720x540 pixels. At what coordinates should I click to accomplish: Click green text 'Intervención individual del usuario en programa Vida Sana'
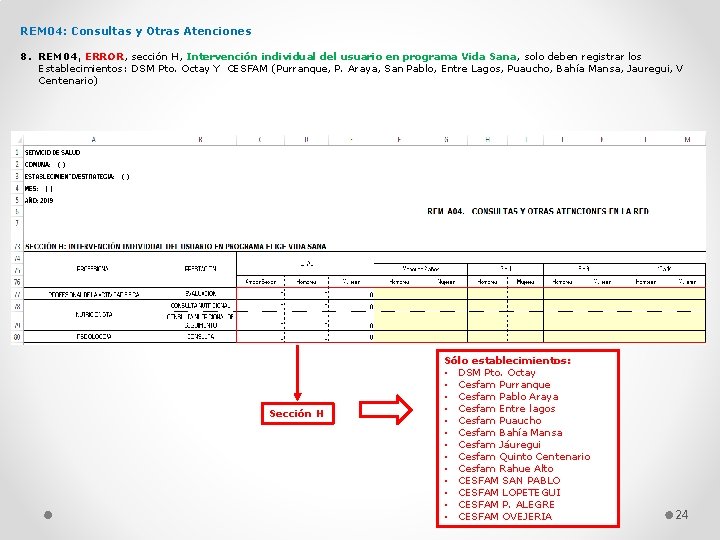tap(351, 56)
